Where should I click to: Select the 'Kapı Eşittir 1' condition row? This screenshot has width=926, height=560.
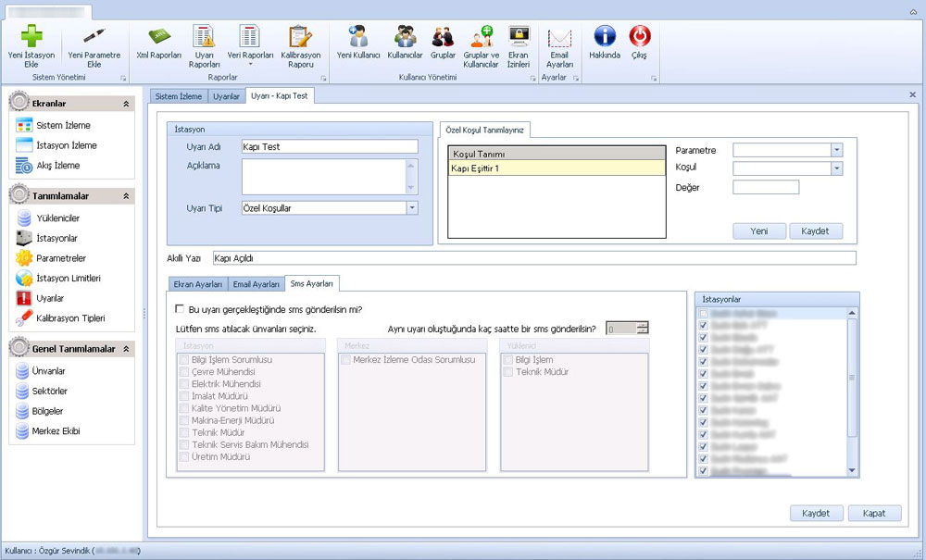tap(557, 168)
